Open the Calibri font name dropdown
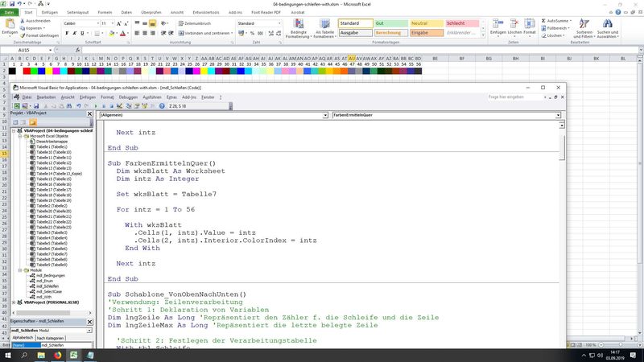This screenshot has height=362, width=644. coord(97,23)
